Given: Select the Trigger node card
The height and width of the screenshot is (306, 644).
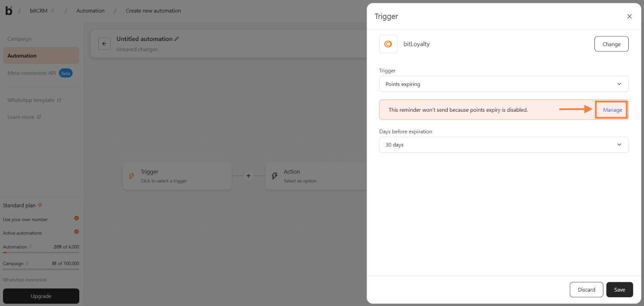Looking at the screenshot, I should point(177,176).
